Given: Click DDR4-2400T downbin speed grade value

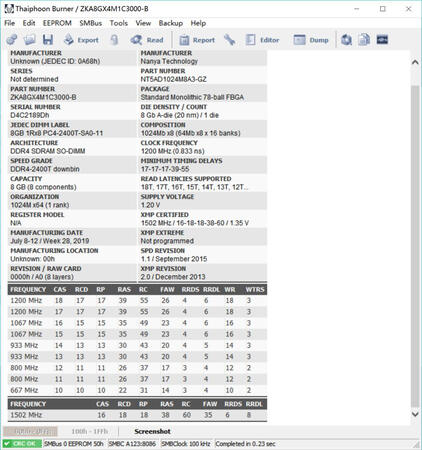Looking at the screenshot, I should coord(45,169).
